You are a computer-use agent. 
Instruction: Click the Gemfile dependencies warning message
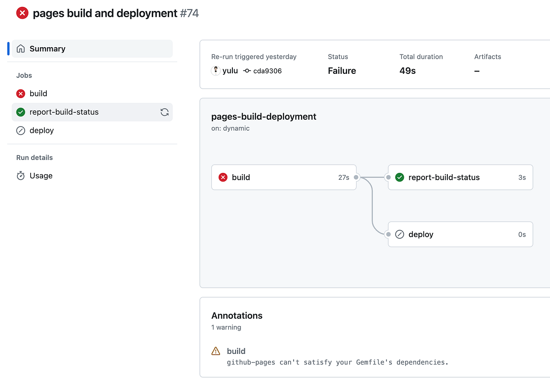point(338,362)
